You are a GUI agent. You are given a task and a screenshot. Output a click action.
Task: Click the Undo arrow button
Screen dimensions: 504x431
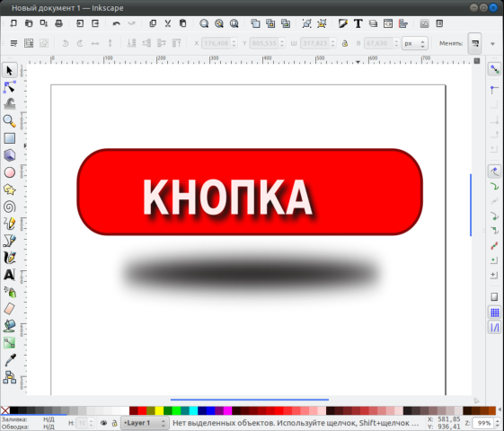(x=117, y=23)
